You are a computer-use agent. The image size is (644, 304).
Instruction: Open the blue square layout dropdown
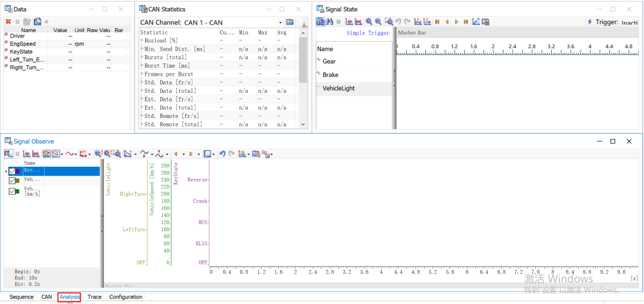coord(213,154)
